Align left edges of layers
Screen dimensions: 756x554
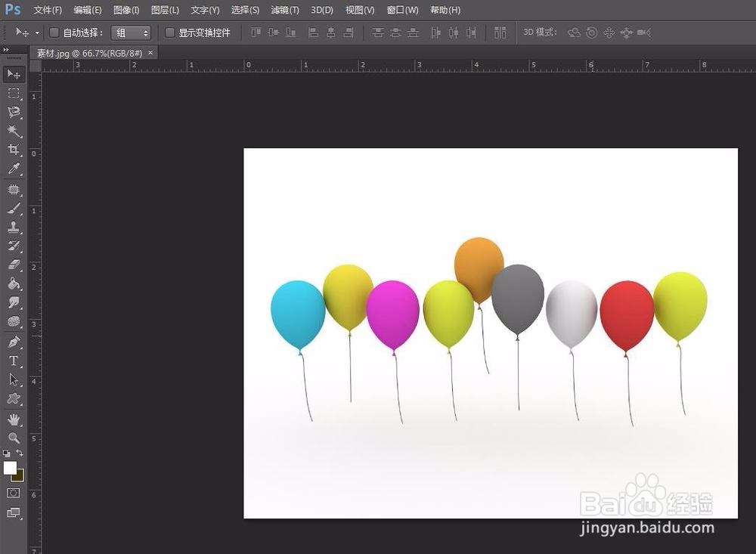314,32
